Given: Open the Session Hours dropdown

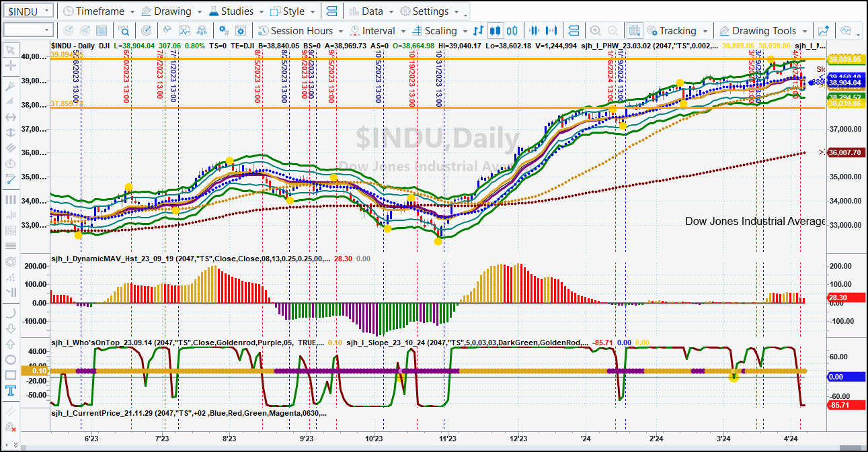Looking at the screenshot, I should click(302, 30).
